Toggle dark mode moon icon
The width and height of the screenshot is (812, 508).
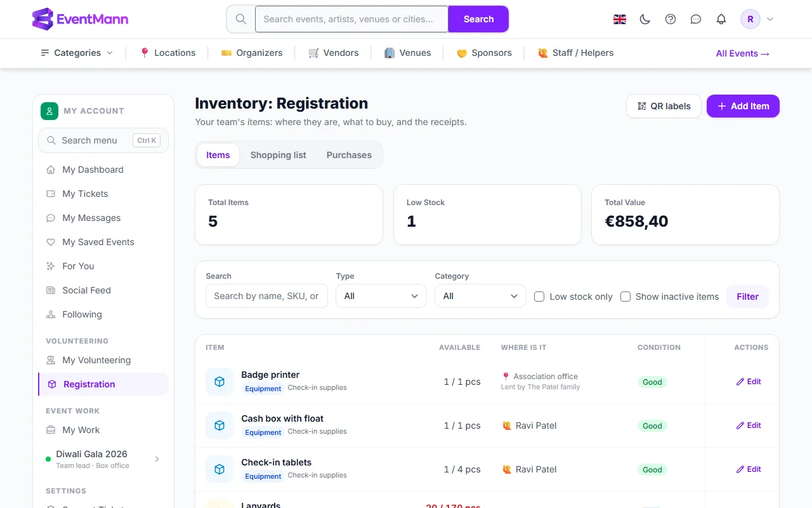pyautogui.click(x=645, y=19)
